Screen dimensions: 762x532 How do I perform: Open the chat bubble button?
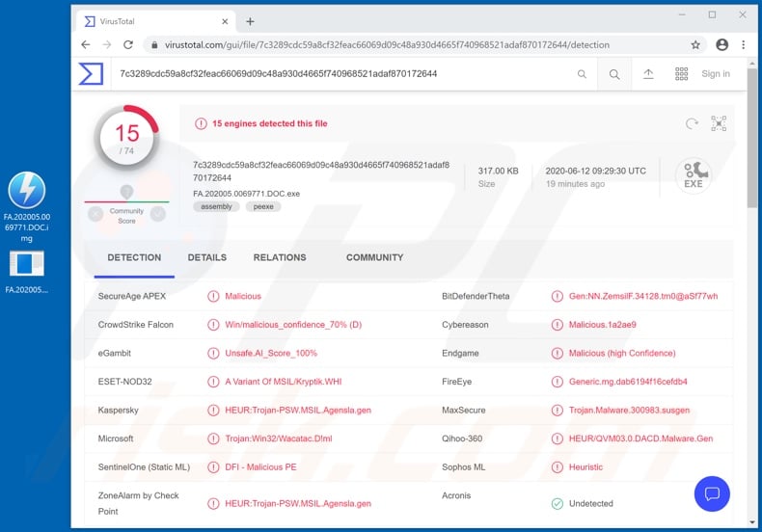[x=712, y=494]
